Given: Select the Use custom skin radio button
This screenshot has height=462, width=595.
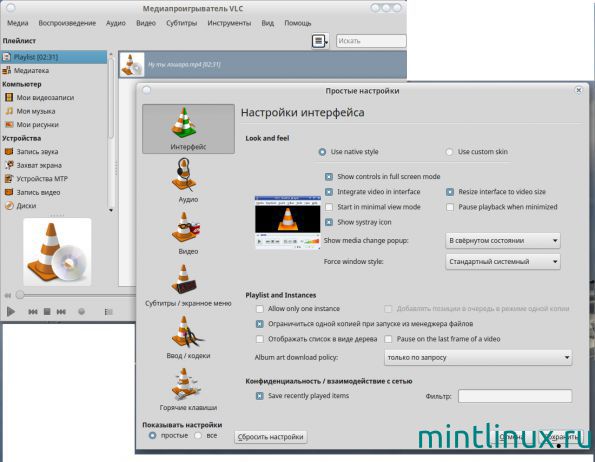Looking at the screenshot, I should coord(449,152).
